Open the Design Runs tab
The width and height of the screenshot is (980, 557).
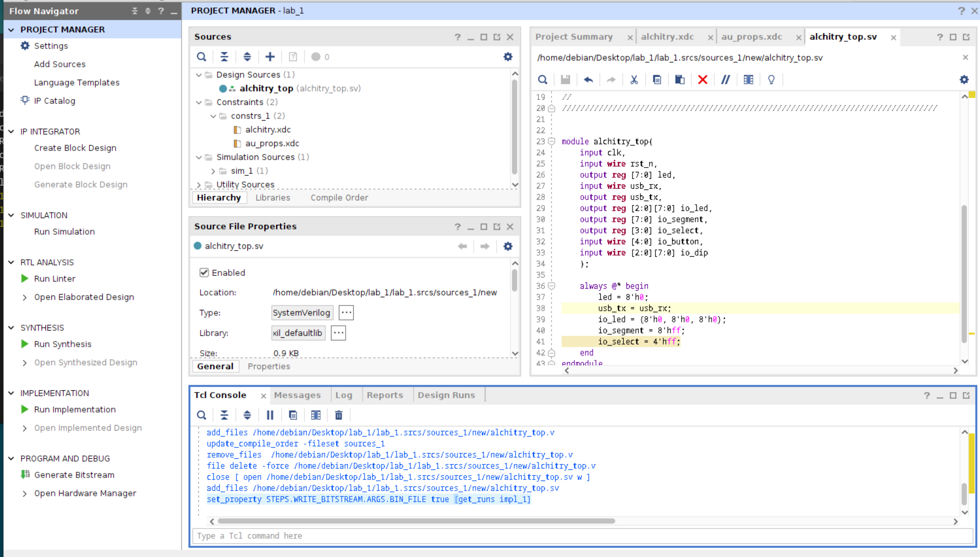[446, 395]
